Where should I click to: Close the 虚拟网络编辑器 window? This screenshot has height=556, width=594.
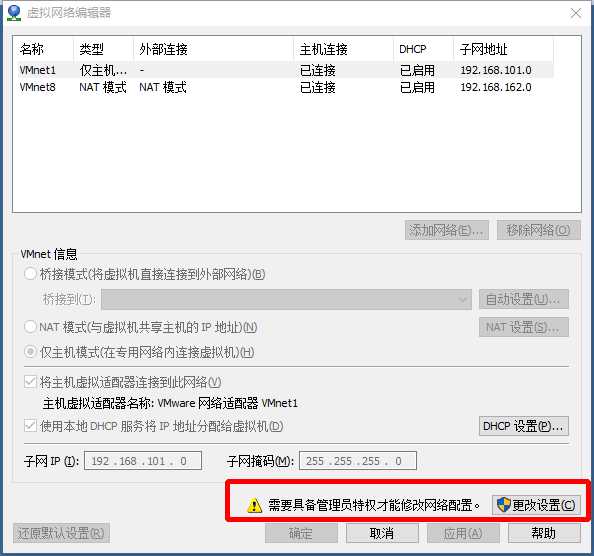(x=576, y=13)
